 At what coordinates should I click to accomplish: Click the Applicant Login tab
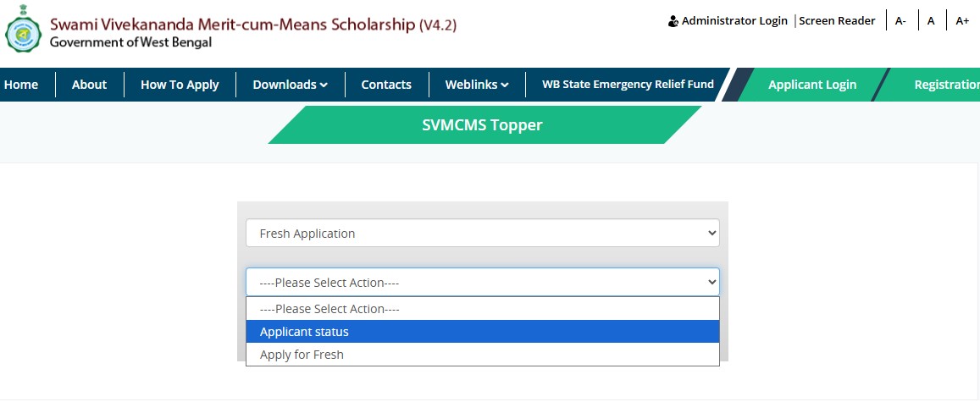click(x=812, y=85)
